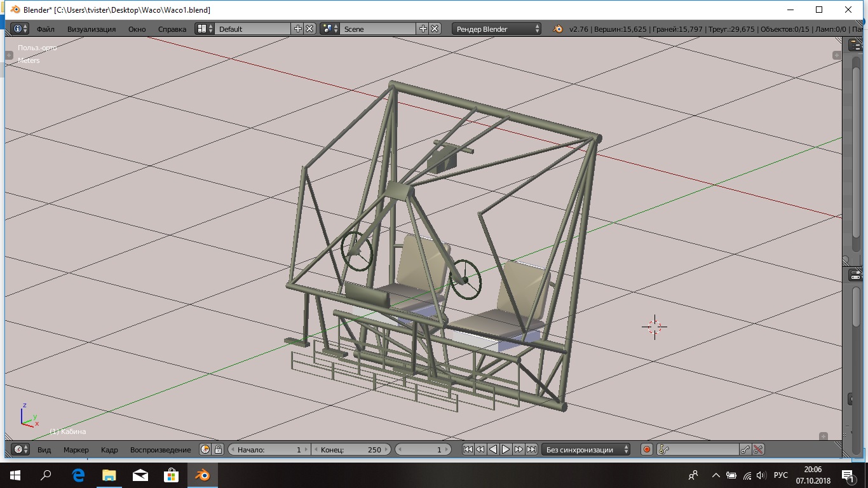Click the add new scene plus icon
Image resolution: width=868 pixels, height=488 pixels.
click(x=423, y=29)
